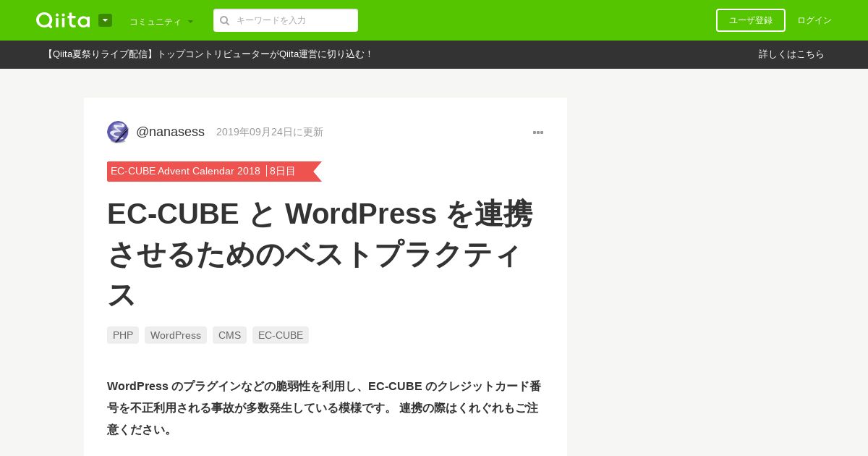Open EC-CUBE Advent Calendar 2018 link
The image size is (868, 456).
185,172
